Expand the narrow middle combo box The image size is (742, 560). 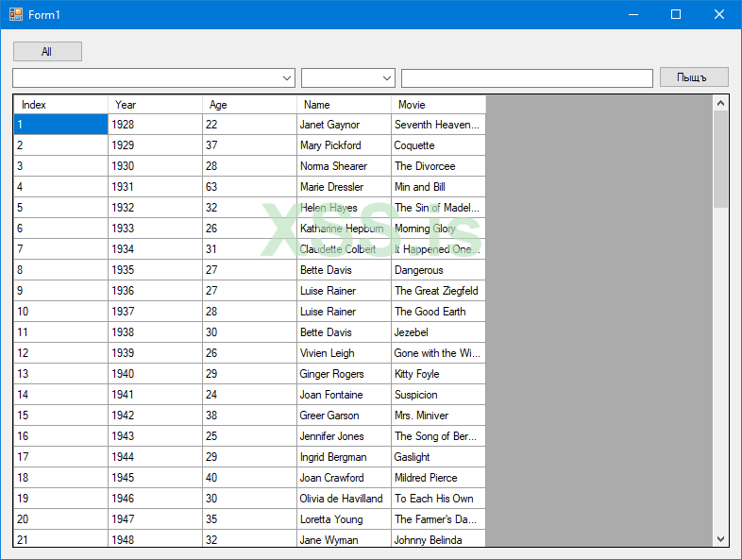tap(387, 78)
